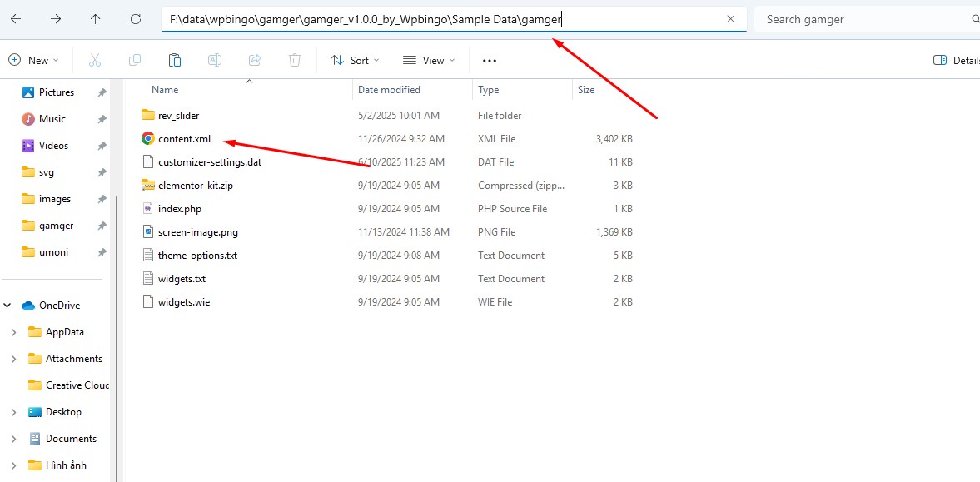Refresh the current folder view
The height and width of the screenshot is (482, 980).
pyautogui.click(x=136, y=18)
